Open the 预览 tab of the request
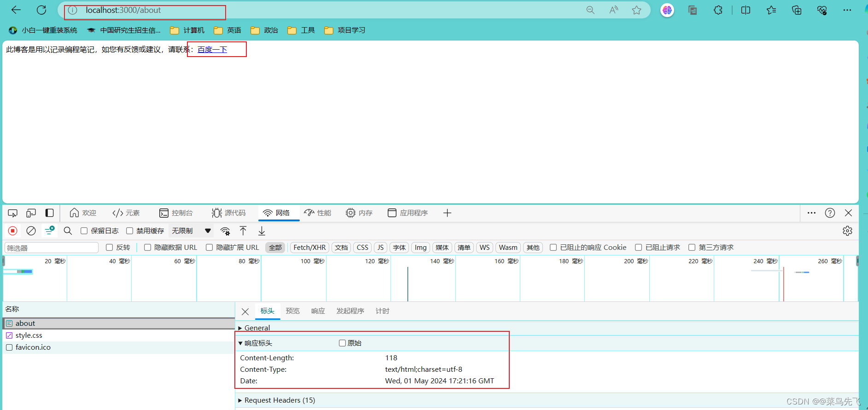Viewport: 868px width, 410px height. pos(293,311)
